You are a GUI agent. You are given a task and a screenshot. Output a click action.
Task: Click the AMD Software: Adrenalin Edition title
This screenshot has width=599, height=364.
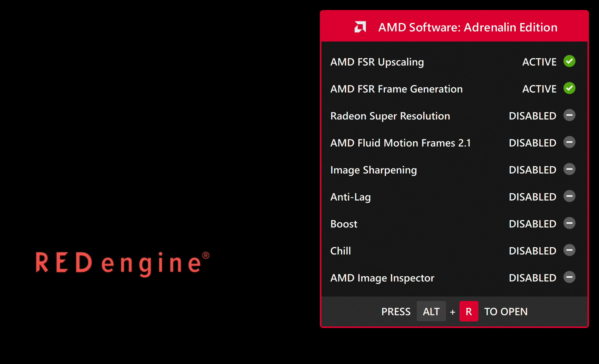coord(467,27)
